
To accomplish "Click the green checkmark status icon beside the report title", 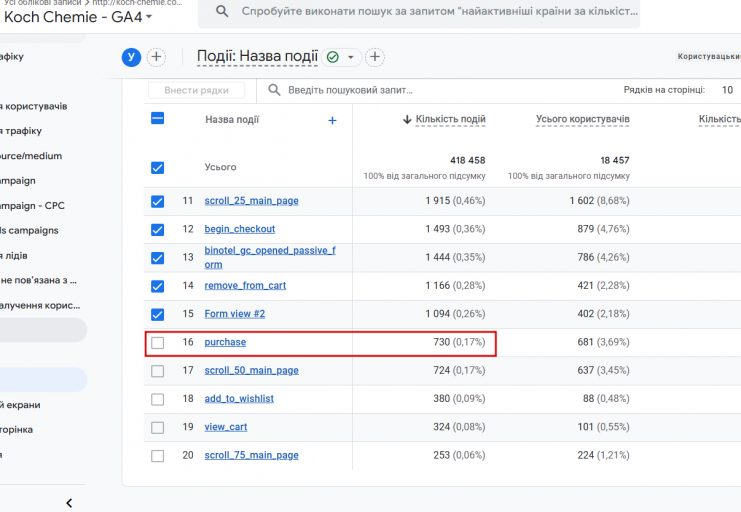I will [x=332, y=57].
